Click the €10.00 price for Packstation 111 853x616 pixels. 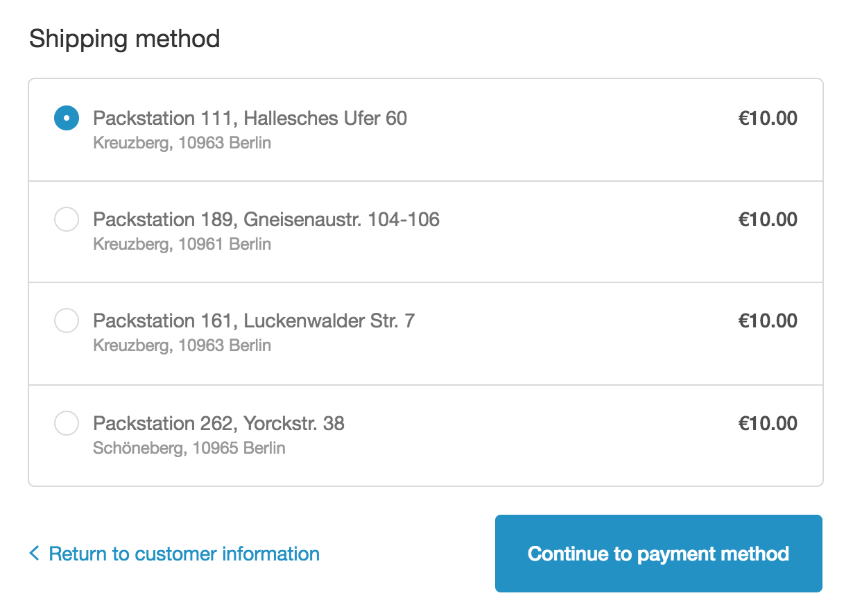pos(768,118)
